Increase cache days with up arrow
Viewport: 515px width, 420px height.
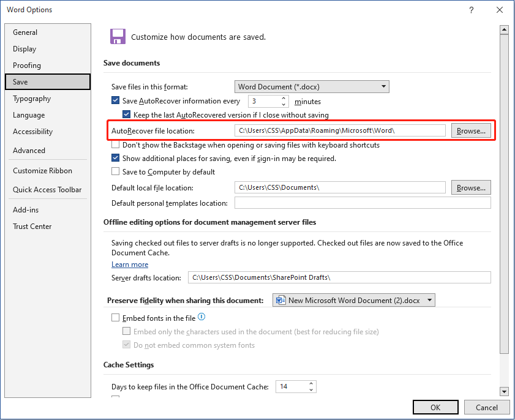(x=311, y=383)
